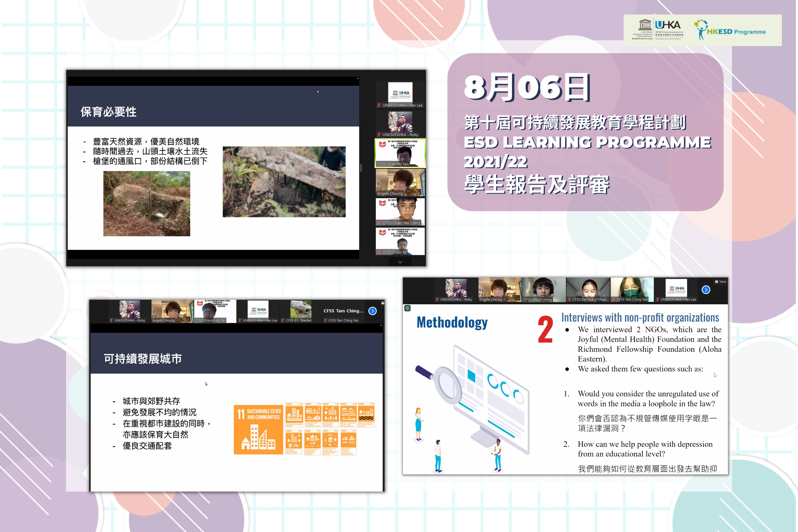Click the green encryption shield icon

(x=408, y=308)
